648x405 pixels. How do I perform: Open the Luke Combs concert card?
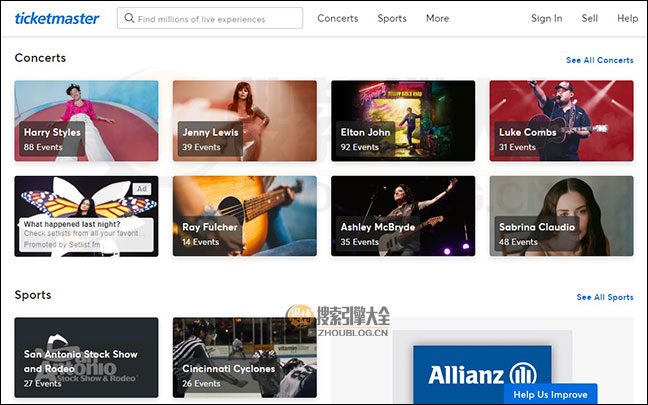click(x=561, y=121)
